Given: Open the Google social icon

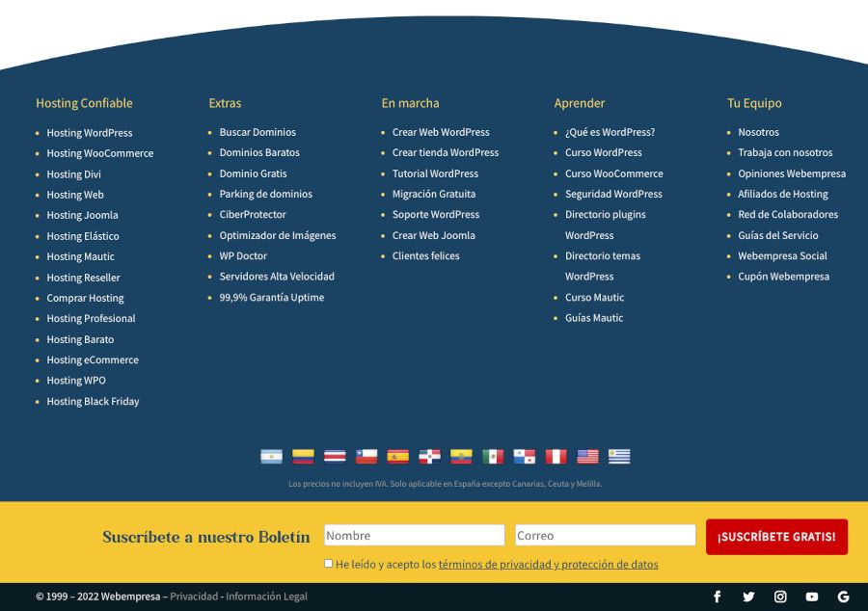Looking at the screenshot, I should 843,597.
